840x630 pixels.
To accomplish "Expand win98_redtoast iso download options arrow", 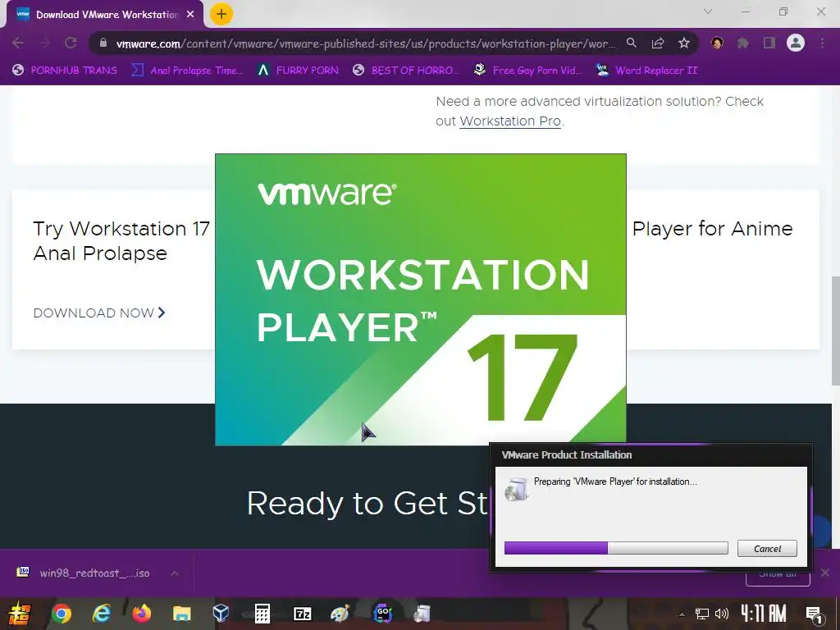I will [x=175, y=573].
